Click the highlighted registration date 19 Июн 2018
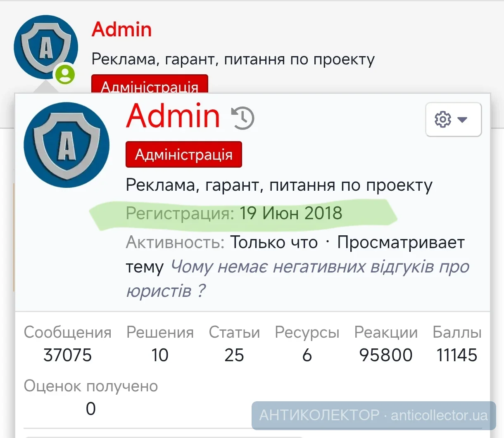 291,213
